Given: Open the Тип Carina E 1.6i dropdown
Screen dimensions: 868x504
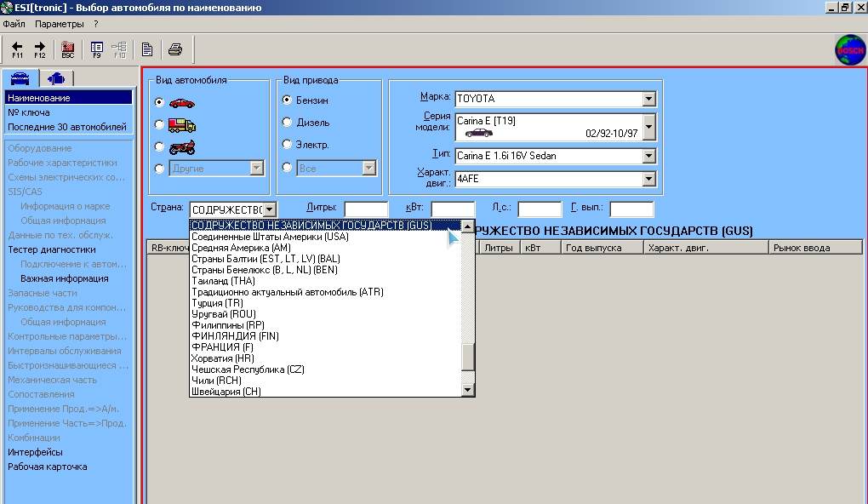Looking at the screenshot, I should pos(648,156).
